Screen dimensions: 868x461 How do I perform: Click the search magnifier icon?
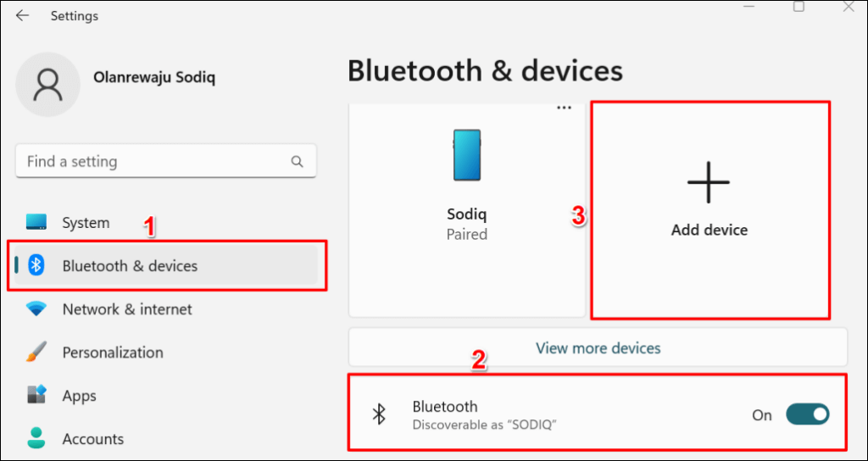tap(297, 161)
